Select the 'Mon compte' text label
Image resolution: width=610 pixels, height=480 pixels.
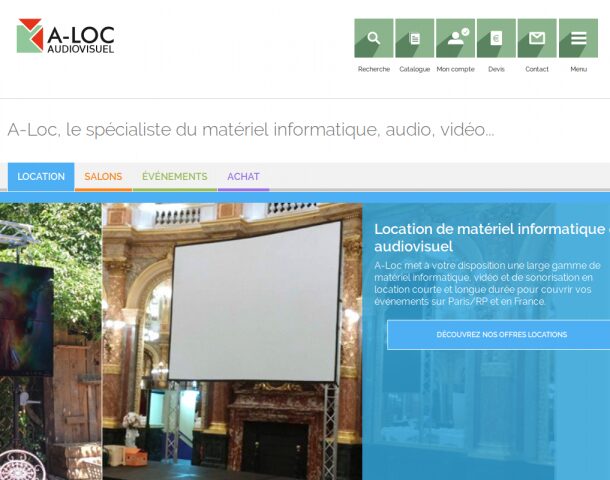click(x=455, y=69)
